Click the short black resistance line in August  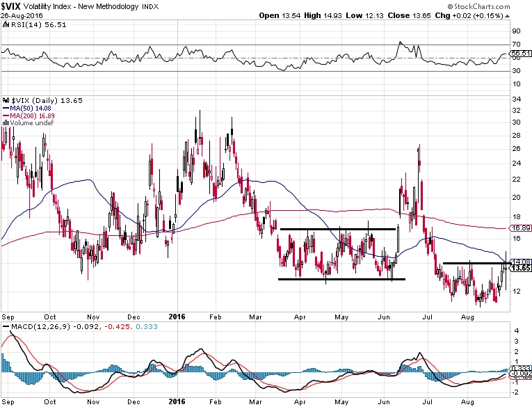(476, 263)
